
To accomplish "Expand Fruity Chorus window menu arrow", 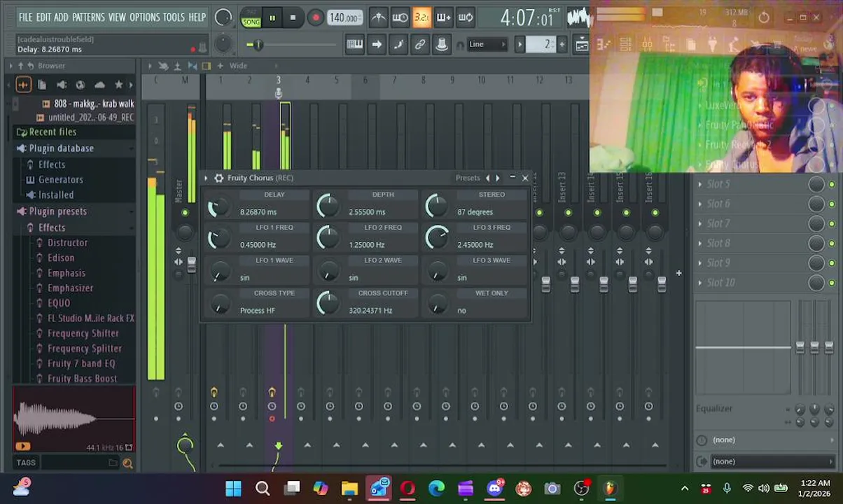I will coord(206,178).
